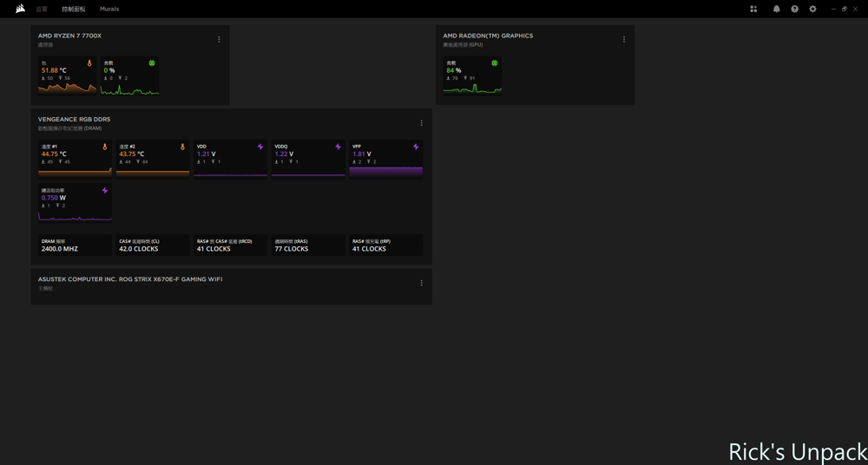
Task: Select the CPU load green graph
Action: pyautogui.click(x=129, y=88)
